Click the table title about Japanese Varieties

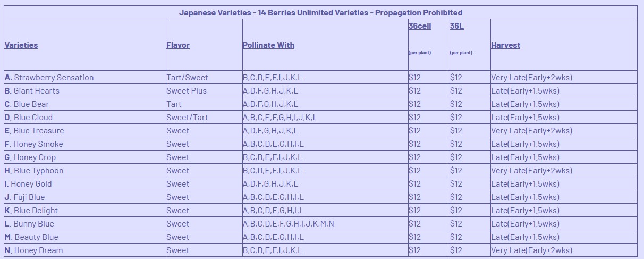click(320, 12)
